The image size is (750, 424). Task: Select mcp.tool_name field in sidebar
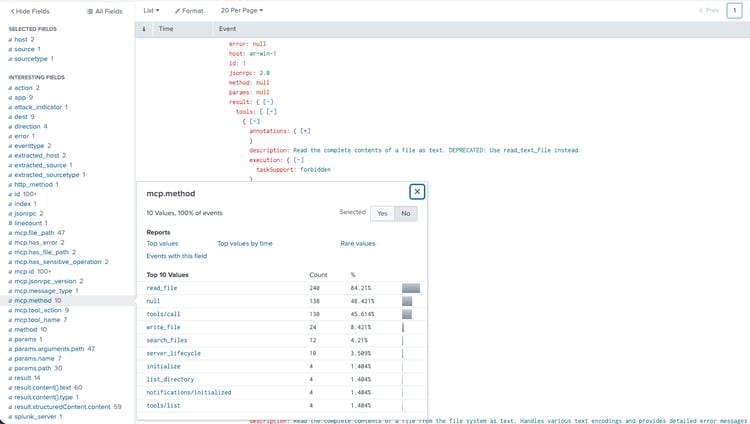coord(39,320)
